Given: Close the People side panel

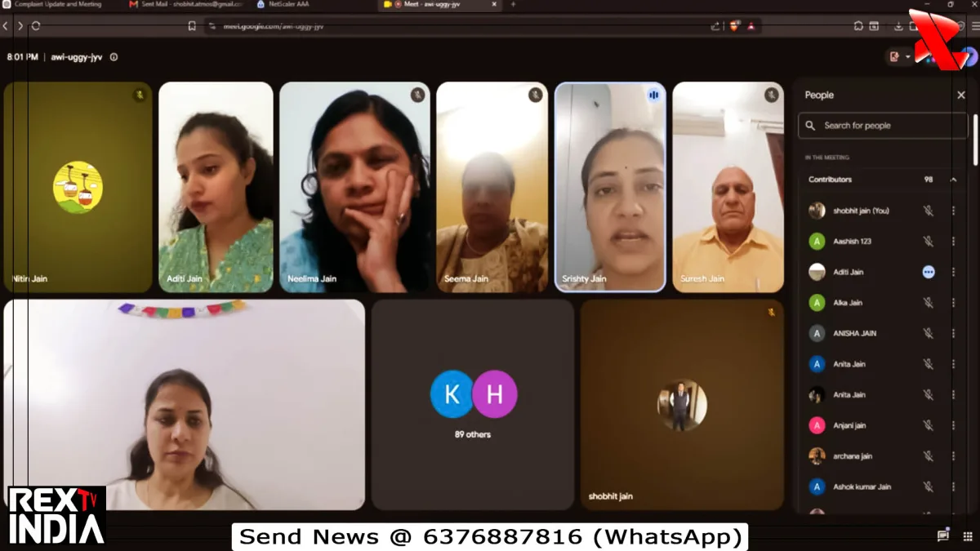Looking at the screenshot, I should click(960, 96).
